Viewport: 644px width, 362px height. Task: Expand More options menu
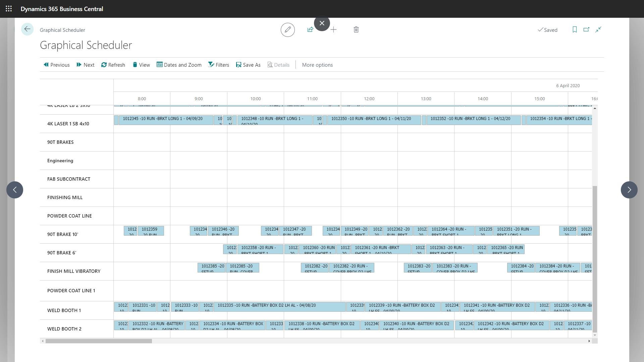pos(317,65)
